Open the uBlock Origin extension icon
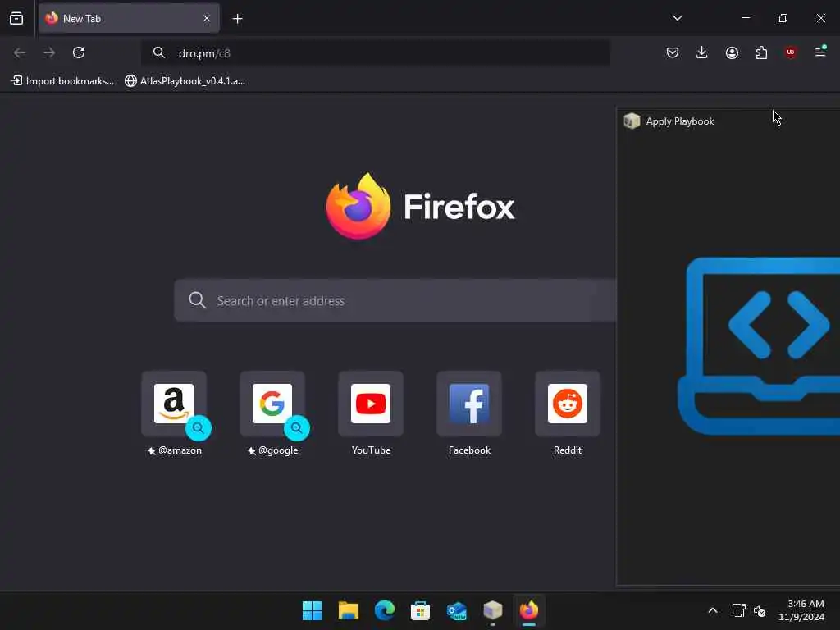840x630 pixels. (791, 52)
